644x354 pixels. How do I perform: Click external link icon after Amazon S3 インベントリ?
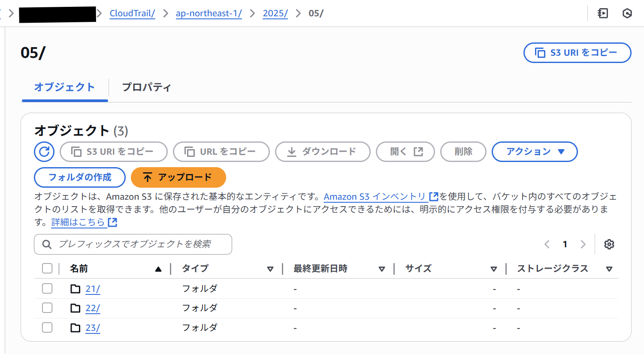(434, 196)
